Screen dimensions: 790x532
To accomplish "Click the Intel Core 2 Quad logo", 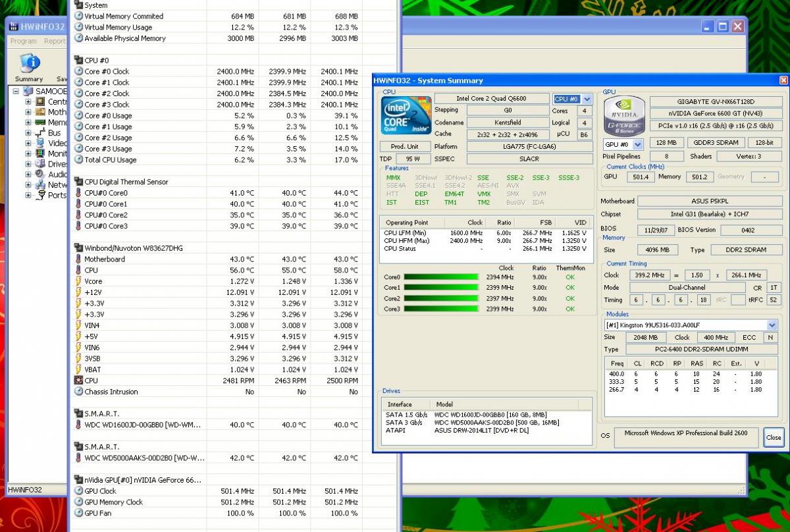I will [x=407, y=116].
